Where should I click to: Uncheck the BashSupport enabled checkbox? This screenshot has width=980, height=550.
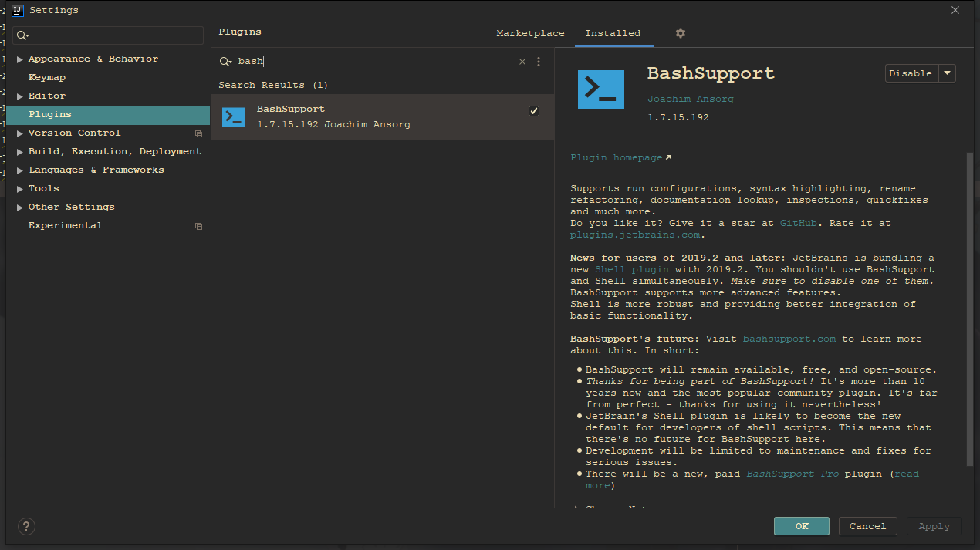(x=533, y=111)
